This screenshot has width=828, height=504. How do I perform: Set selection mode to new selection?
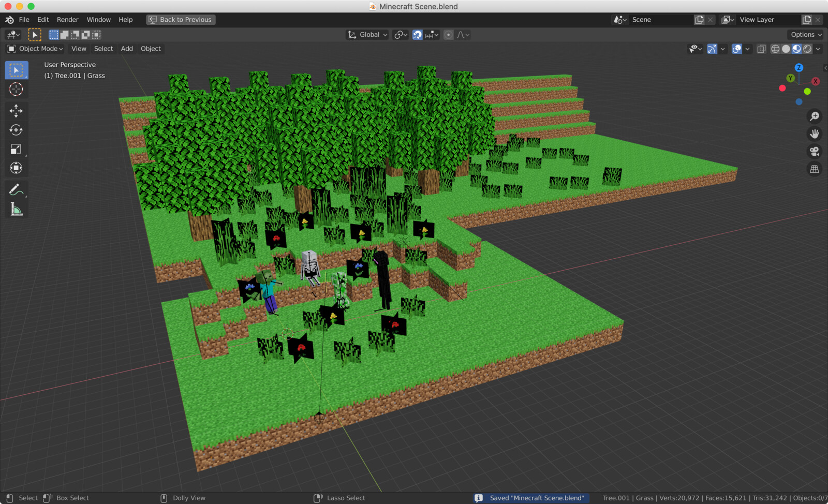point(53,35)
